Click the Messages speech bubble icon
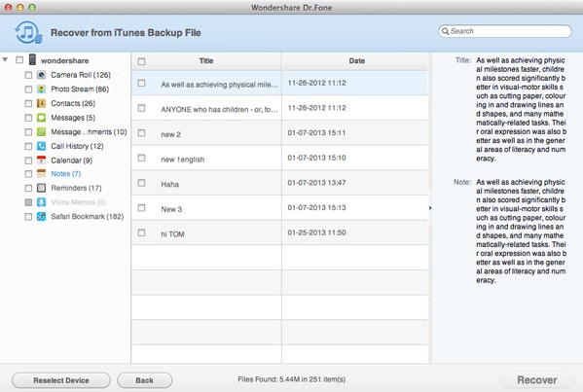 pyautogui.click(x=41, y=118)
